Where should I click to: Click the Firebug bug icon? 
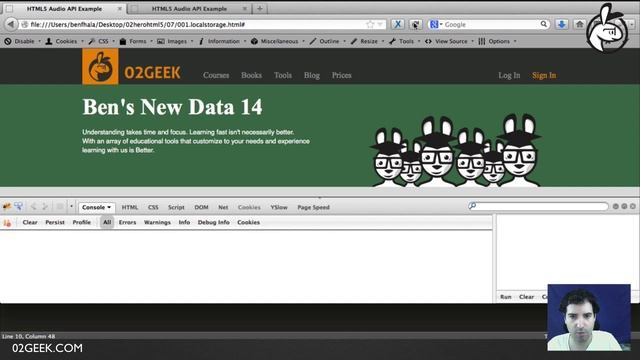[7, 207]
